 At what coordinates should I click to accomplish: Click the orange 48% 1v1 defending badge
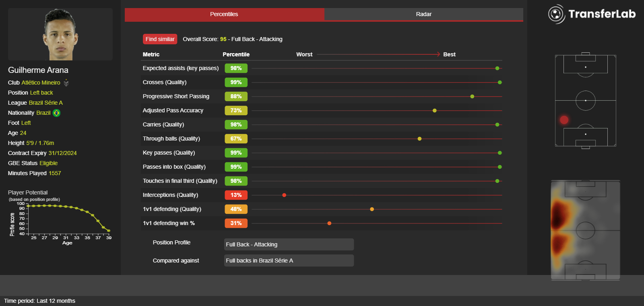pyautogui.click(x=236, y=209)
